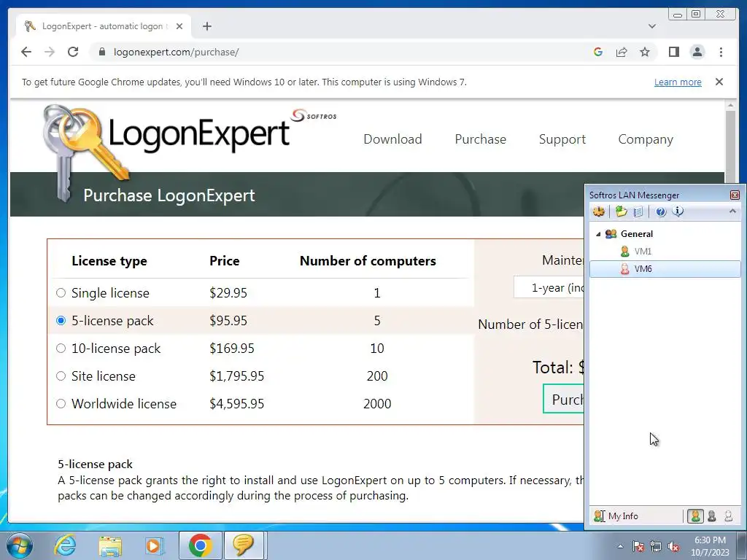747x560 pixels.
Task: Open Windows Media Player from taskbar
Action: click(154, 545)
